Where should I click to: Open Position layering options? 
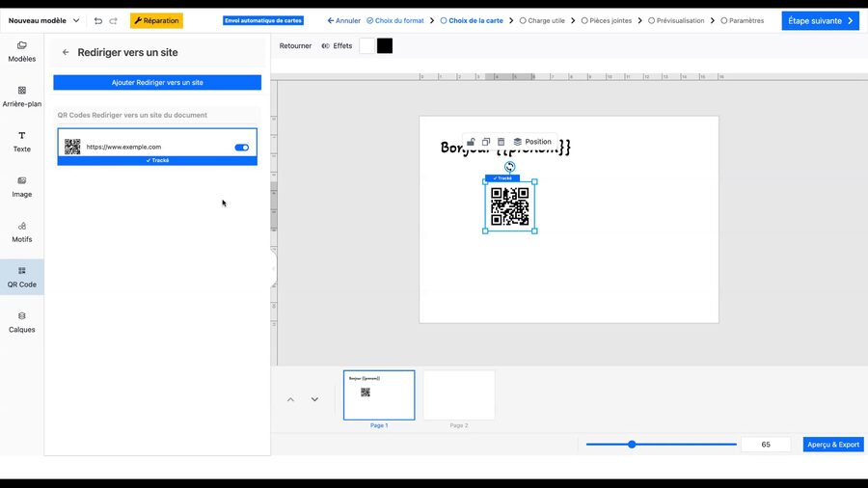[x=532, y=142]
